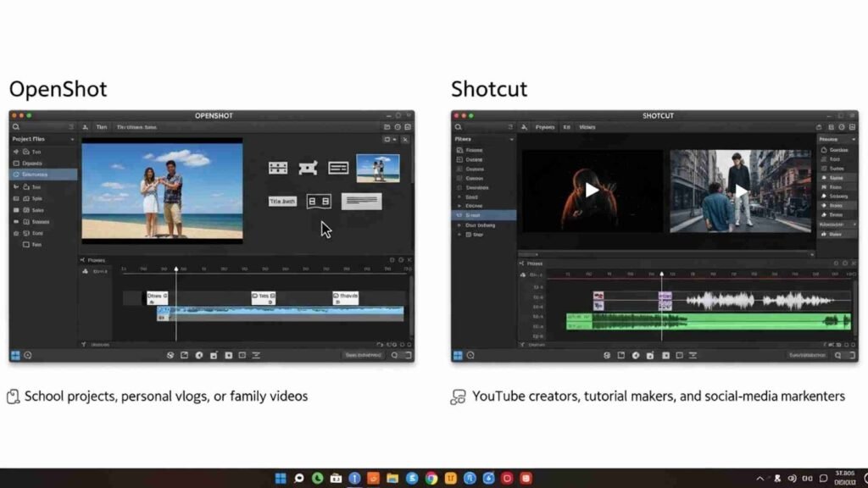The height and width of the screenshot is (488, 868).
Task: Click the blue video clip on OpenShot's timeline
Action: click(x=280, y=312)
